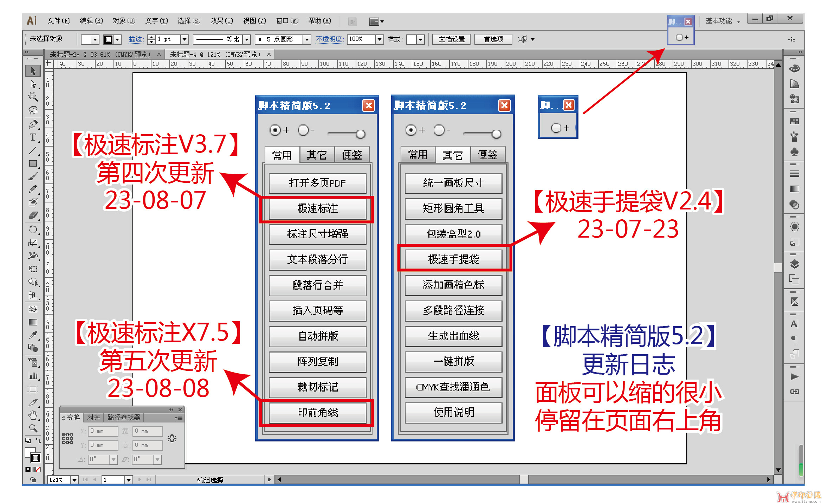Viewport: 822px width, 504px height.
Task: Open the 基本功能 workspace switcher
Action: (x=723, y=21)
